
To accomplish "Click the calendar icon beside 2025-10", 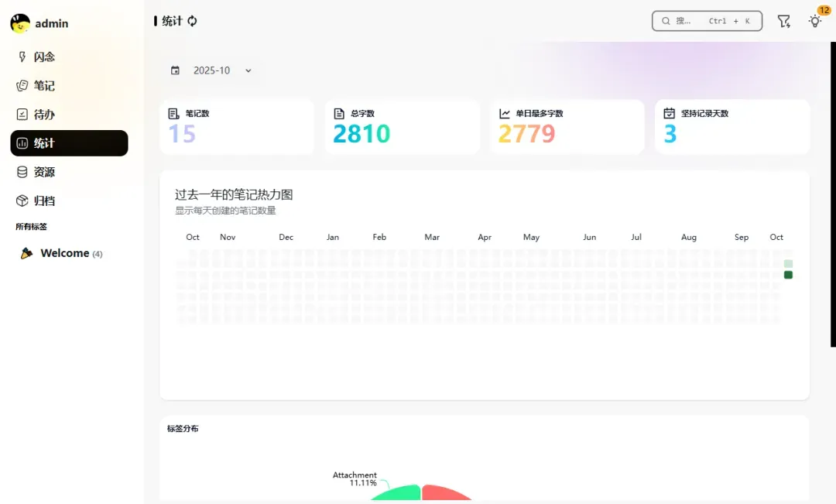I will pyautogui.click(x=175, y=70).
